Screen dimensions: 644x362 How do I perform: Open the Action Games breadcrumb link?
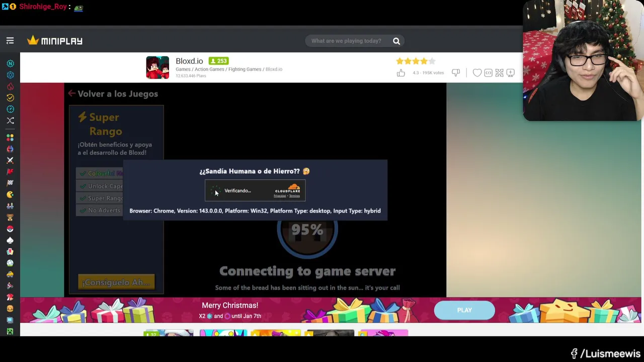tap(209, 69)
